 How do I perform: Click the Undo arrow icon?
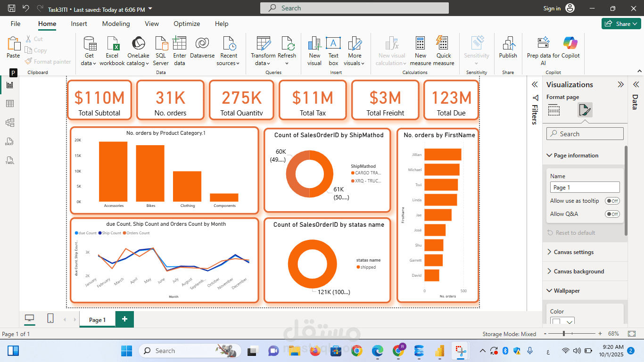coord(26,8)
